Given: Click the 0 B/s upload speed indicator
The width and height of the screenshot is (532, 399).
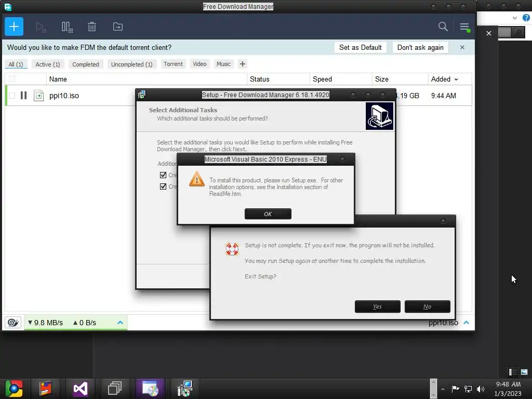Looking at the screenshot, I should tap(85, 323).
